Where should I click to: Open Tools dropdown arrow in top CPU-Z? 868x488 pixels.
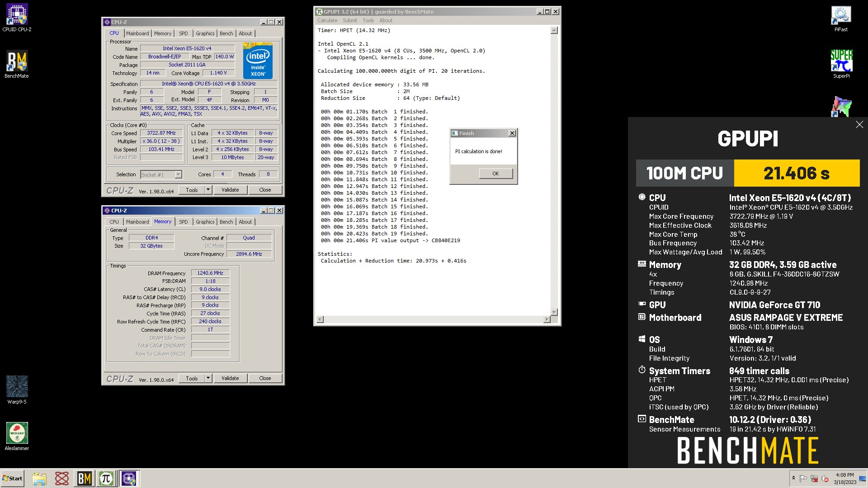pos(208,190)
